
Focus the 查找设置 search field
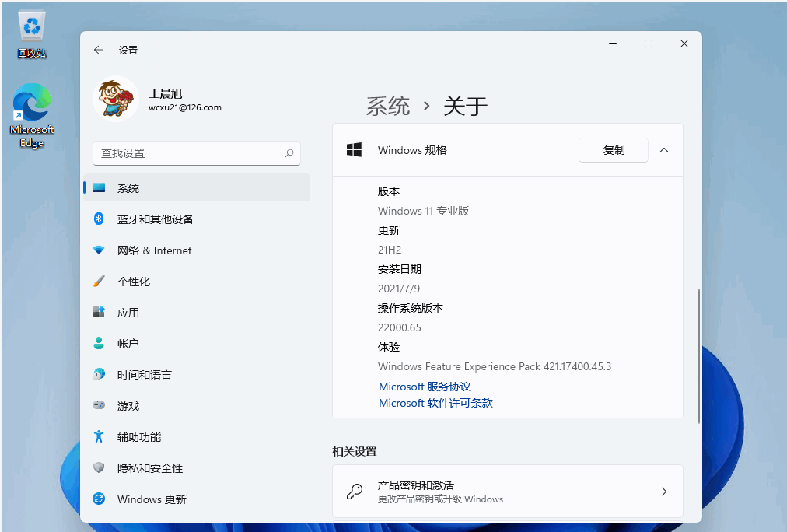197,153
